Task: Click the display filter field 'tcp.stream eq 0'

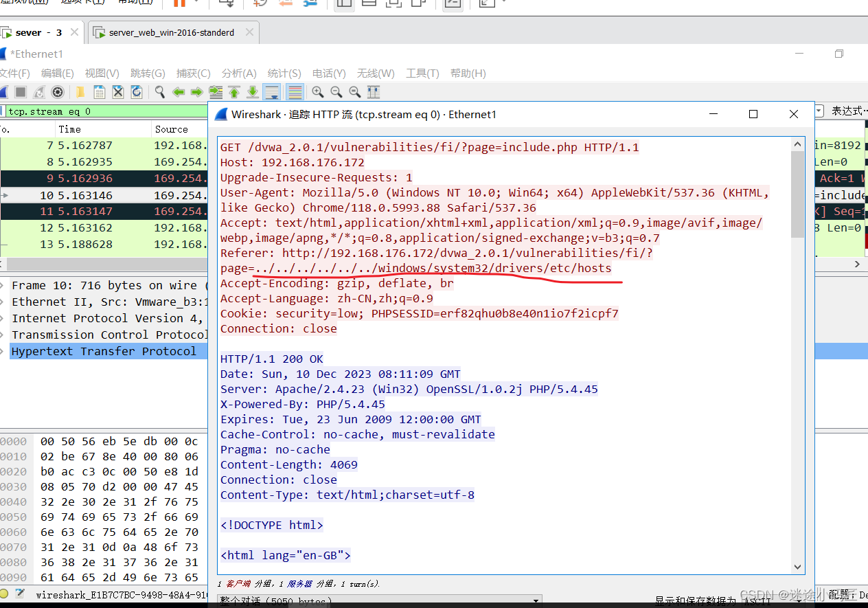Action: point(106,111)
